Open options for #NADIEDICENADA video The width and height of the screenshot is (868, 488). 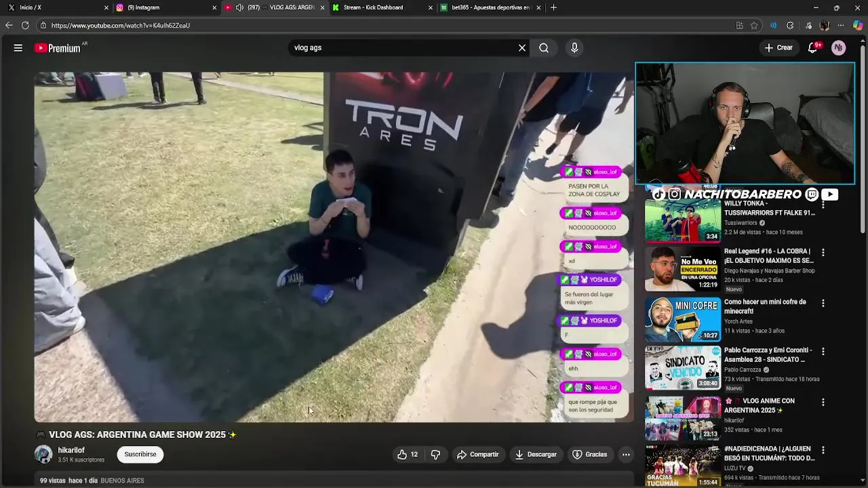[x=823, y=450]
